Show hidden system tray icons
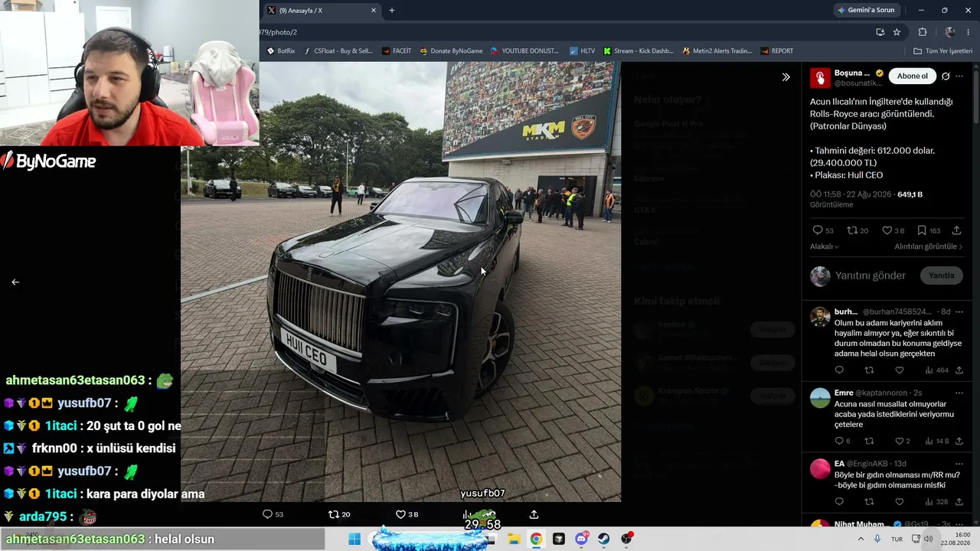The image size is (980, 551). coord(861,539)
